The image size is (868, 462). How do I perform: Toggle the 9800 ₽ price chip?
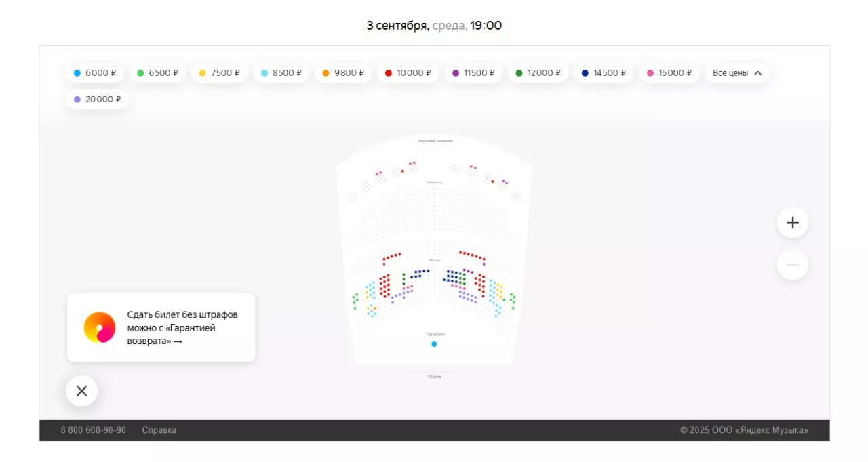(x=343, y=73)
